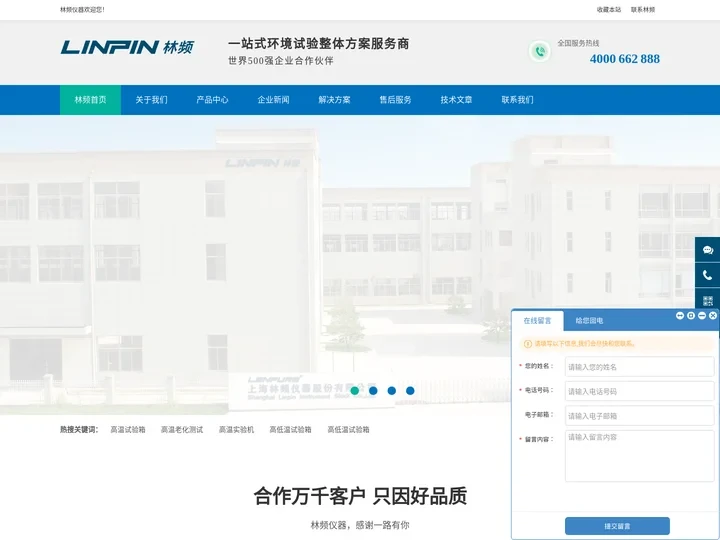Select the 解决方案 nav item
Image resolution: width=720 pixels, height=540 pixels.
[x=334, y=100]
